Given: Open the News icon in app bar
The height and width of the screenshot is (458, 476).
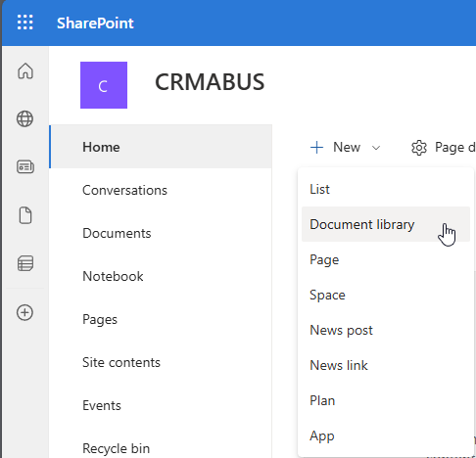Looking at the screenshot, I should (x=25, y=166).
